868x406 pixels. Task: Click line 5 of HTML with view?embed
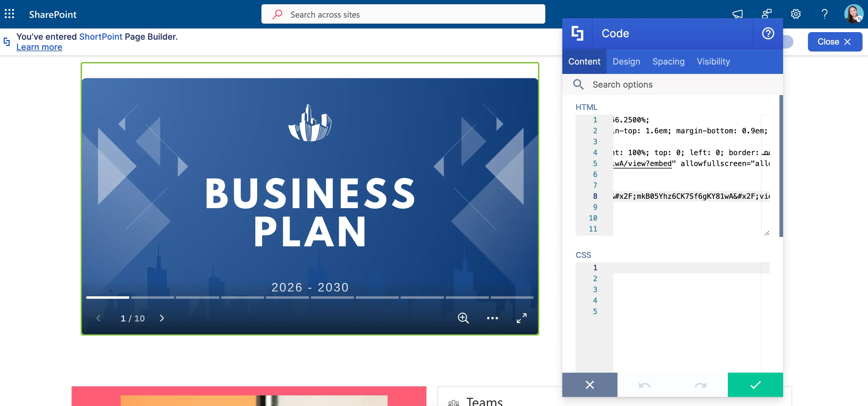691,163
